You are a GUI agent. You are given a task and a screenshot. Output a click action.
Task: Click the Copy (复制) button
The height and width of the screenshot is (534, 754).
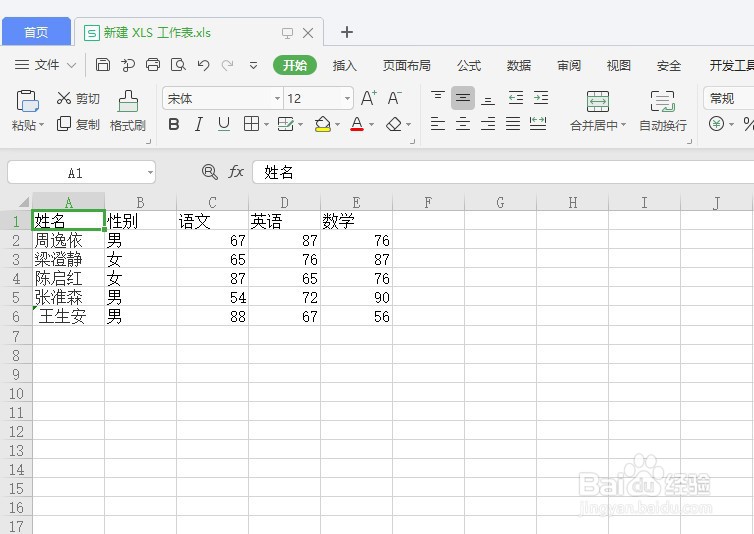(x=77, y=124)
